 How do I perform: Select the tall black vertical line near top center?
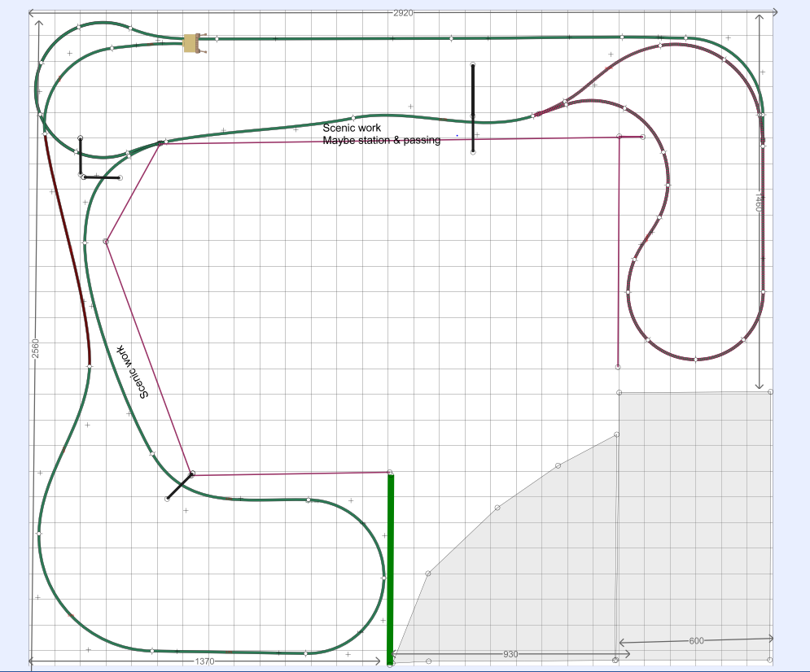[473, 108]
